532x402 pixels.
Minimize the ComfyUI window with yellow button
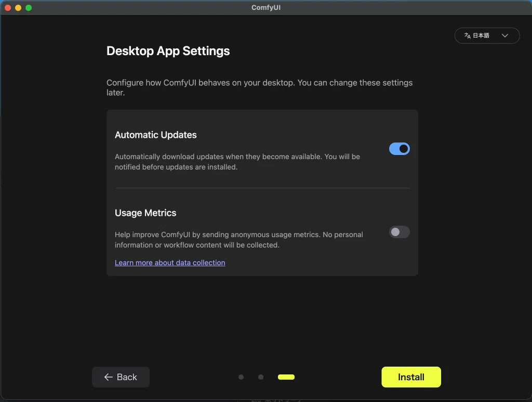coord(18,7)
